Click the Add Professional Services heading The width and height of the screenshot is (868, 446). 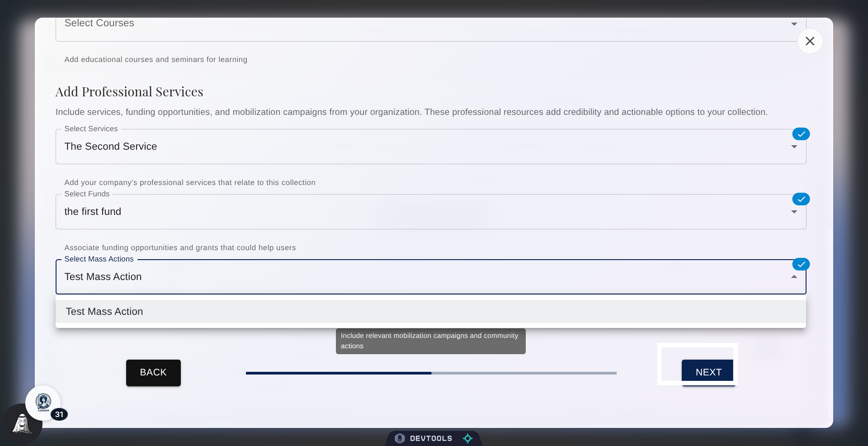129,92
